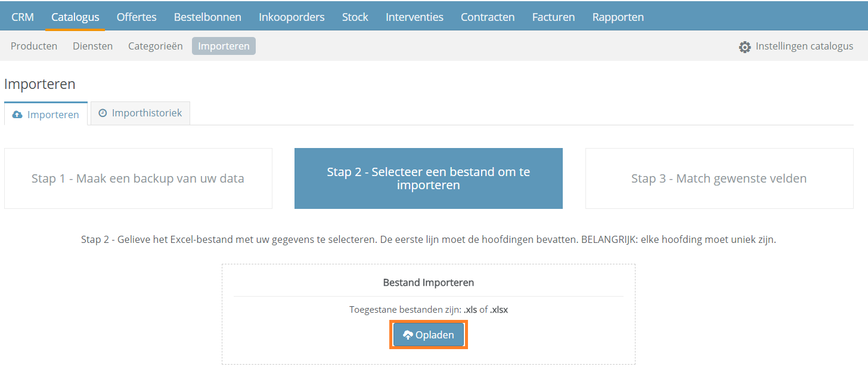Viewport: 868px width, 376px height.
Task: Click the cloud upload icon on the Importeren tab
Action: [17, 115]
